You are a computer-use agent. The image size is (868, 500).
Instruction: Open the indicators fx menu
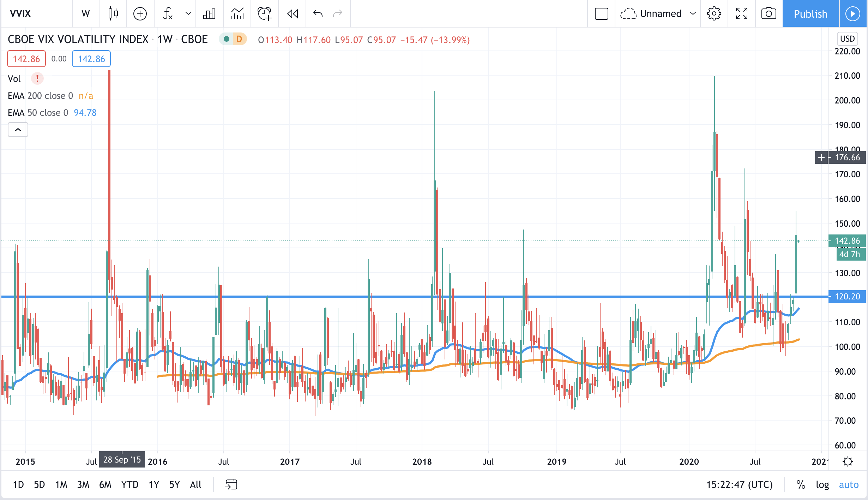coord(168,13)
